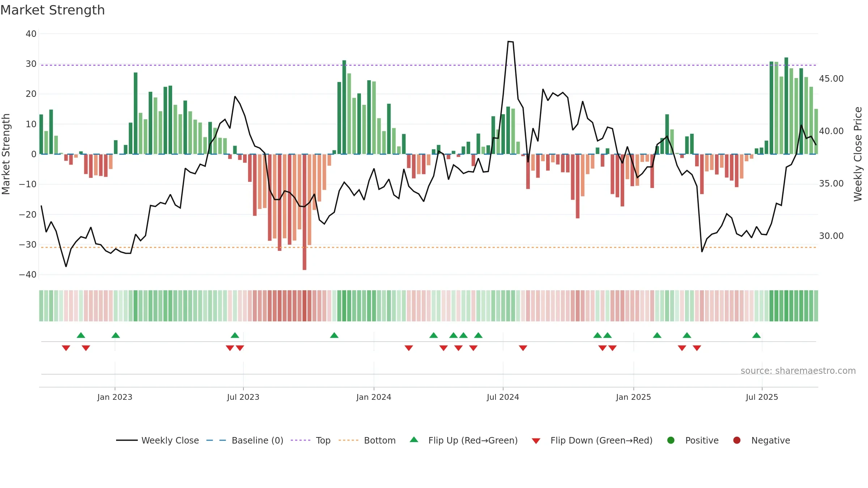Click the 35.00 price axis label

pyautogui.click(x=831, y=184)
